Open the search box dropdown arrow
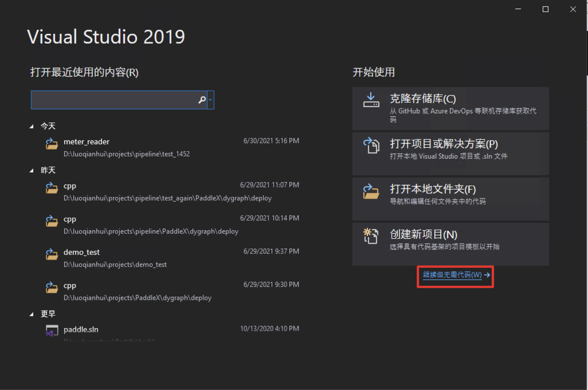 point(211,100)
